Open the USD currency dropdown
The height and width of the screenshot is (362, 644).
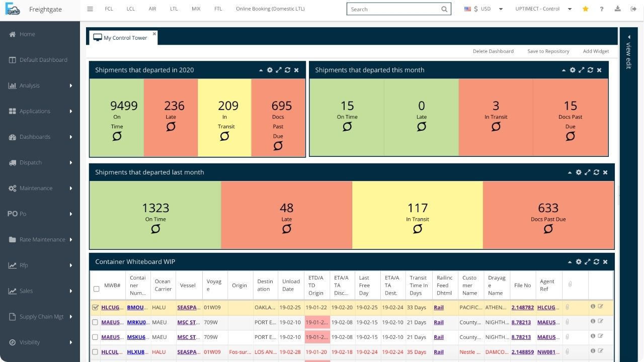(x=501, y=9)
